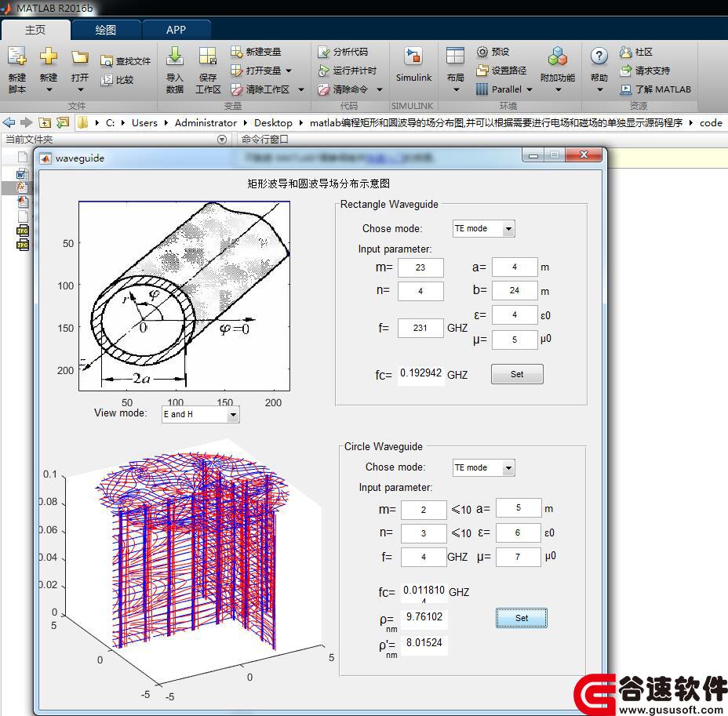Click the New (新建) plus icon
The height and width of the screenshot is (716, 728).
pos(49,56)
